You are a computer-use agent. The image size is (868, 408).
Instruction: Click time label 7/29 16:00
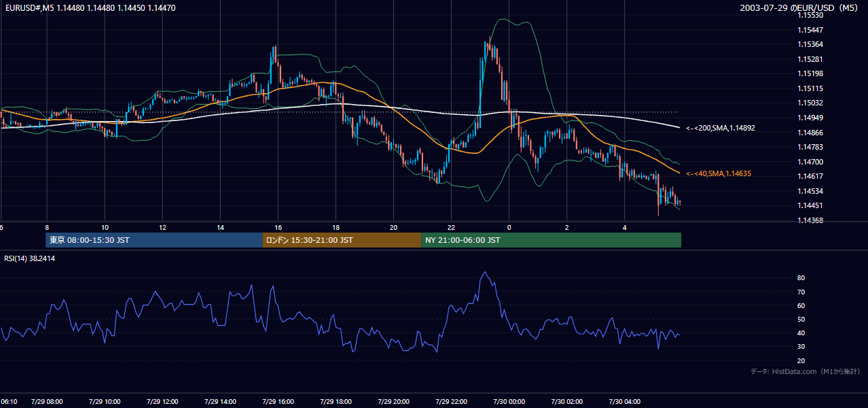click(x=278, y=401)
